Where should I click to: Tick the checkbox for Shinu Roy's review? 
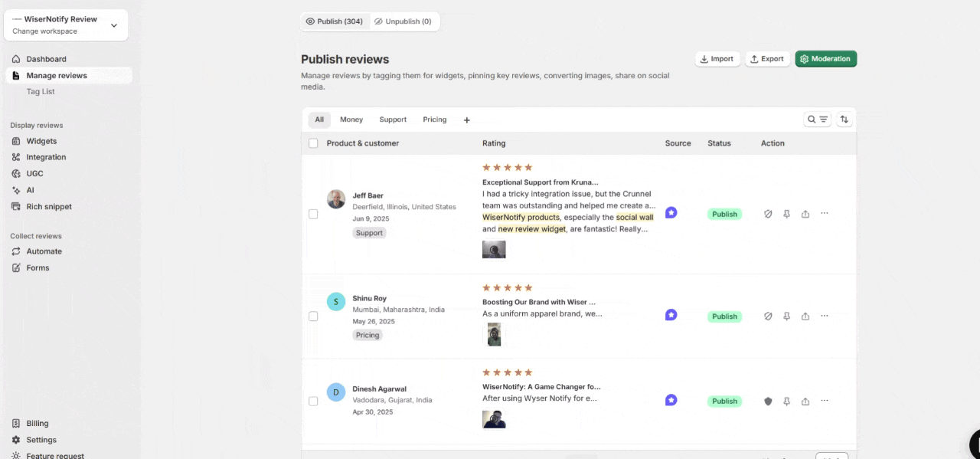[313, 316]
